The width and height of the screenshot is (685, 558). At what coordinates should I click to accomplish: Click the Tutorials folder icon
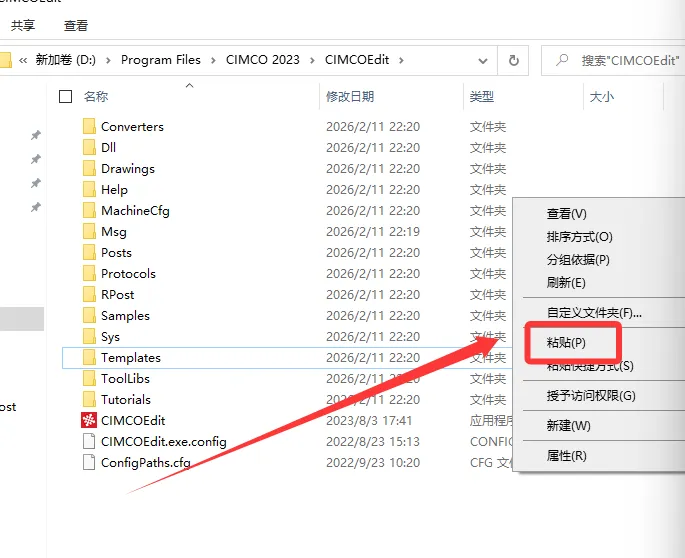pos(89,399)
